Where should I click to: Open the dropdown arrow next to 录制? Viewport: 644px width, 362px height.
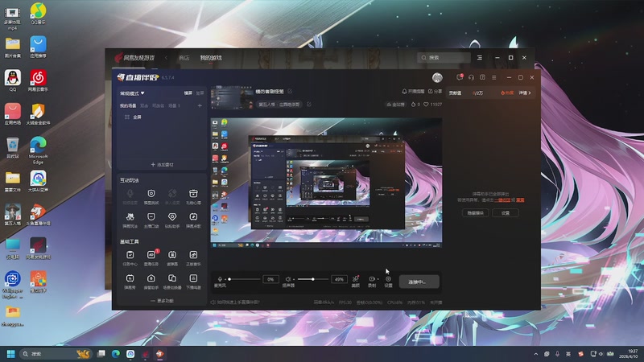click(x=378, y=279)
